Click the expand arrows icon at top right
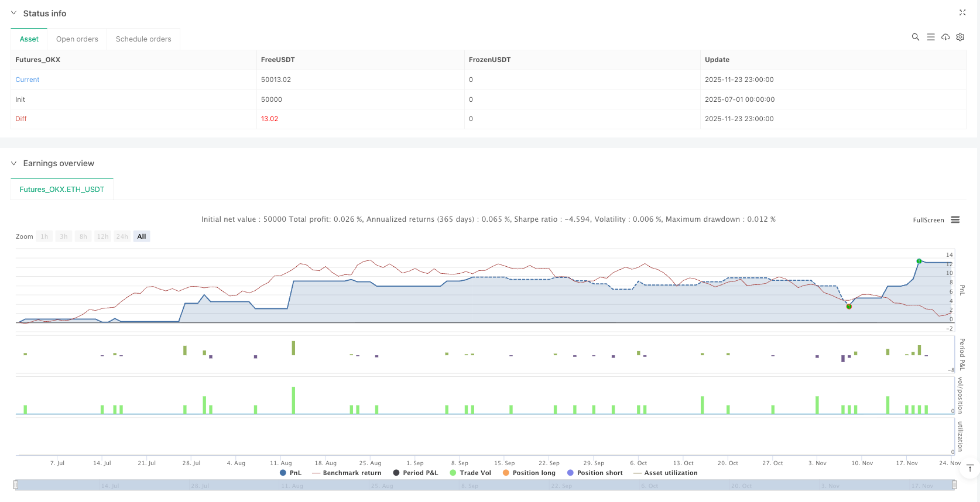This screenshot has height=502, width=980. point(962,12)
